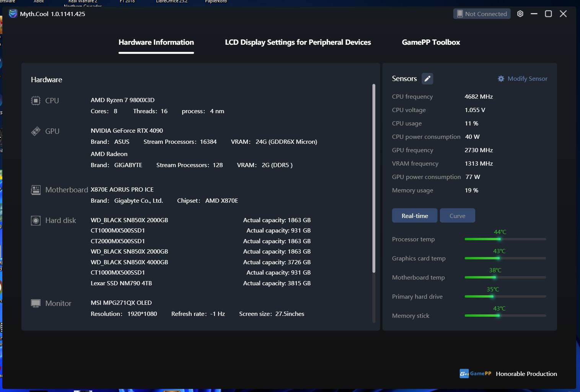Click the 38℃ motherboard temperature reading
The image size is (580, 392).
pos(495,270)
